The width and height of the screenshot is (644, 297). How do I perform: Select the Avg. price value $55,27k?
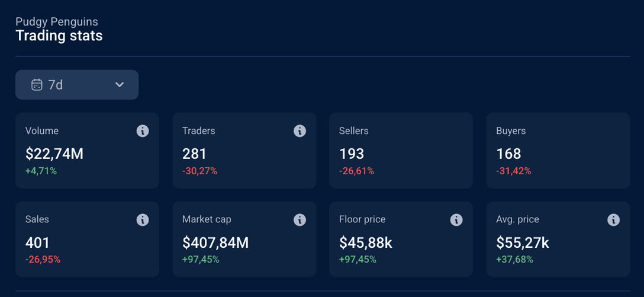pyautogui.click(x=523, y=242)
